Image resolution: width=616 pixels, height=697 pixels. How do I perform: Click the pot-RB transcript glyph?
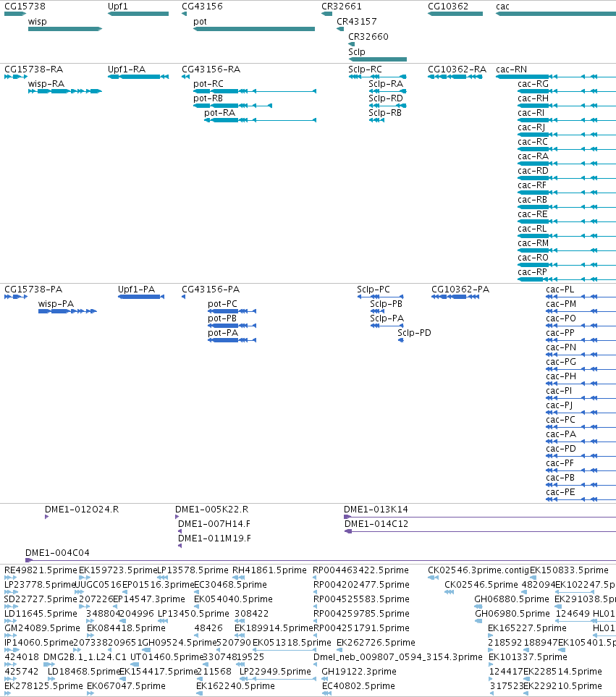point(232,106)
